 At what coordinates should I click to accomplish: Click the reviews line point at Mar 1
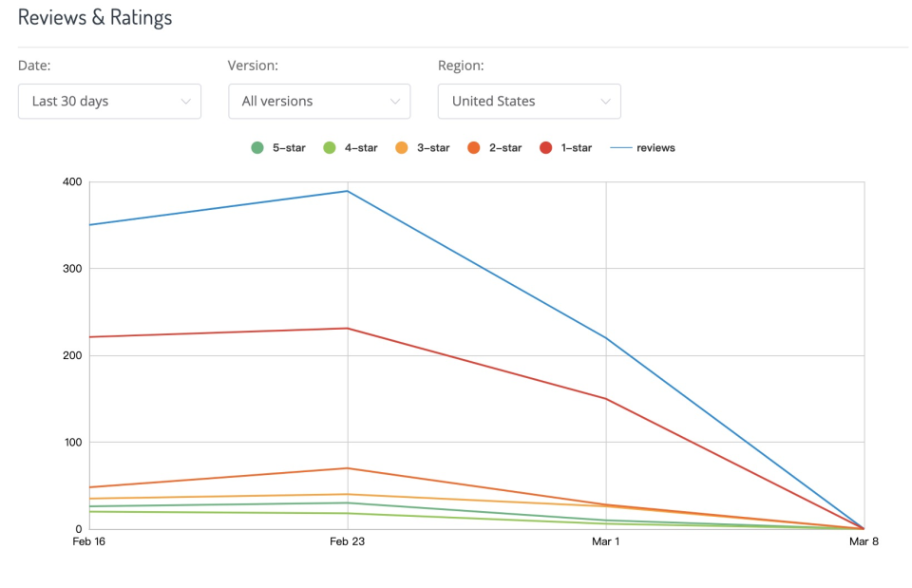606,337
